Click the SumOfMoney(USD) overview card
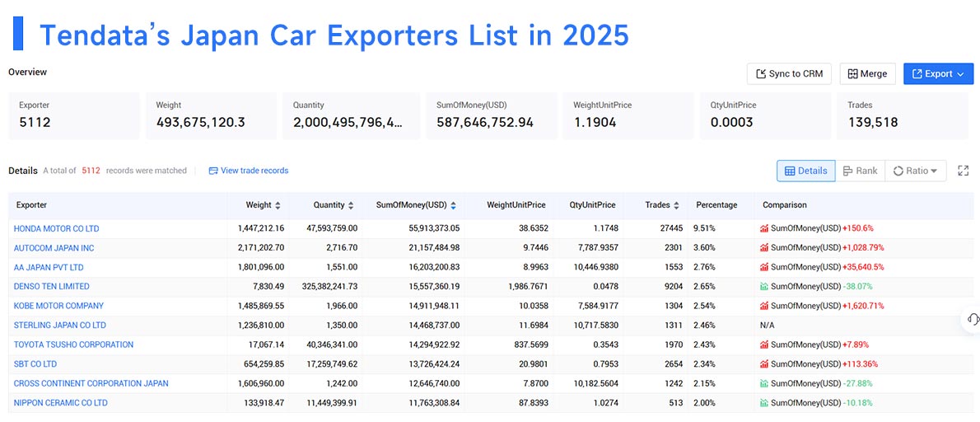This screenshot has width=980, height=422. (492, 115)
